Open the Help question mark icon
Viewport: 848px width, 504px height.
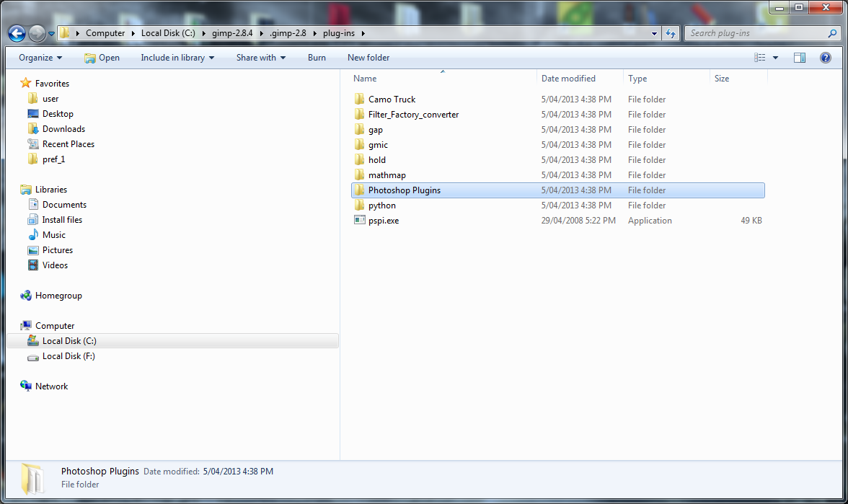(825, 58)
